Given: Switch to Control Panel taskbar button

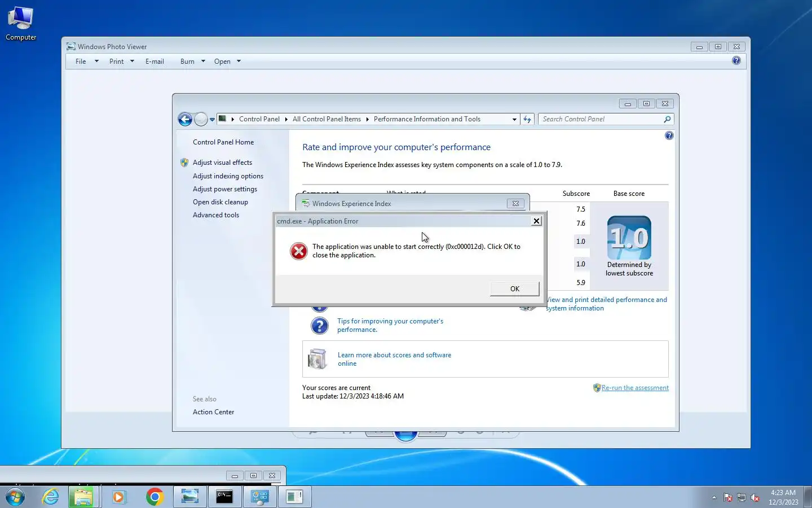Looking at the screenshot, I should coord(259,497).
